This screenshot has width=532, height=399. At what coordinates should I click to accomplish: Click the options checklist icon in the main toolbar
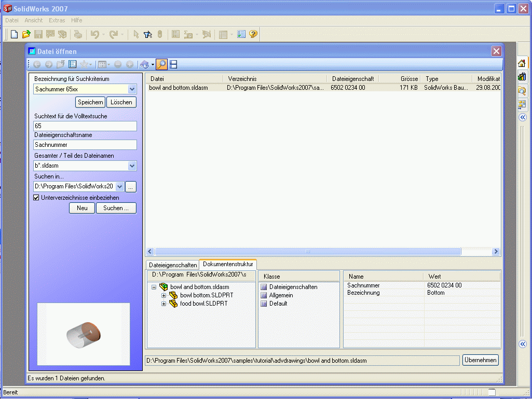[x=241, y=34]
